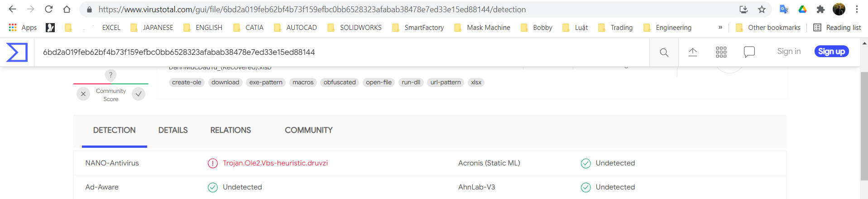Expand hidden bookmarks chevron
This screenshot has height=199, width=868.
pyautogui.click(x=720, y=28)
